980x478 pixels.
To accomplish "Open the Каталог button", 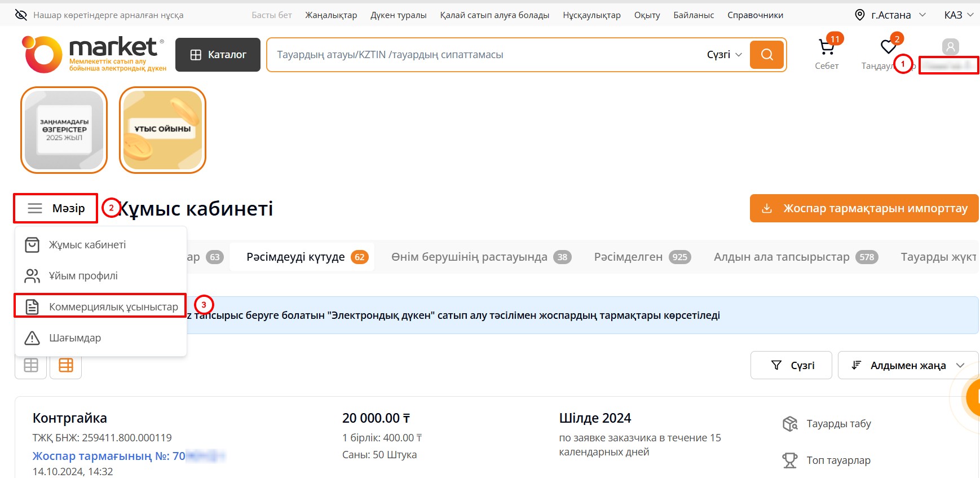I will [218, 55].
